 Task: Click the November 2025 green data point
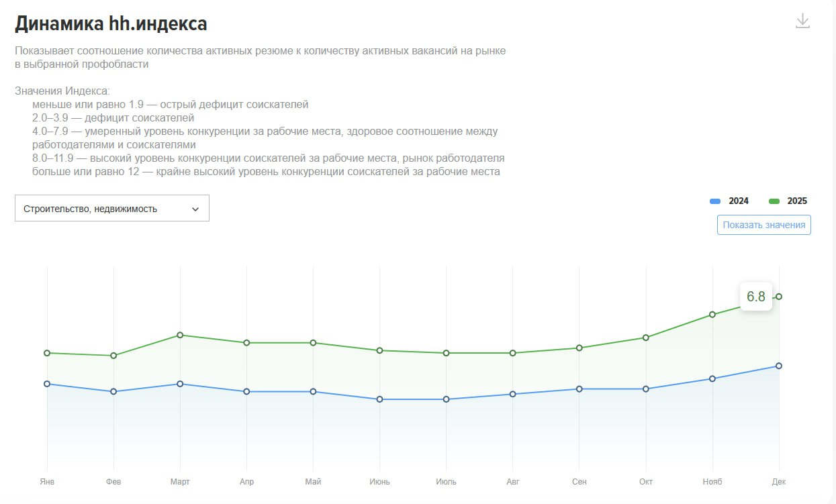(x=712, y=314)
